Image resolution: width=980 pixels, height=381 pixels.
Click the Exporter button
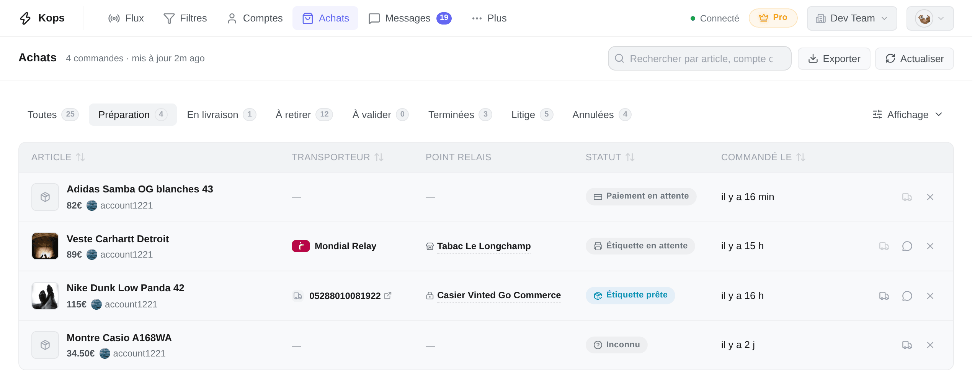(x=834, y=58)
